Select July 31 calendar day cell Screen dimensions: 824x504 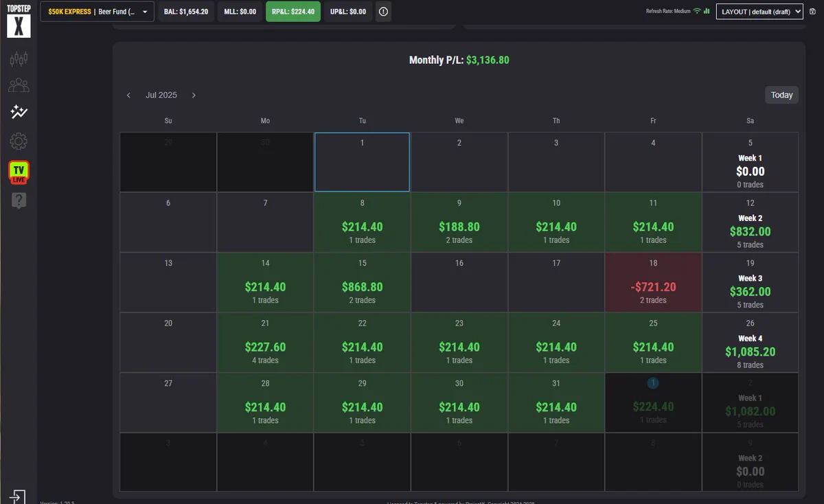tap(556, 402)
